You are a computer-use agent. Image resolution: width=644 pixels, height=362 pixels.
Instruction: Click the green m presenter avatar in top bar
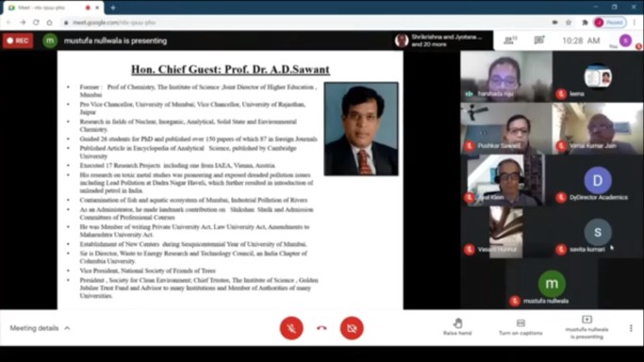point(50,41)
